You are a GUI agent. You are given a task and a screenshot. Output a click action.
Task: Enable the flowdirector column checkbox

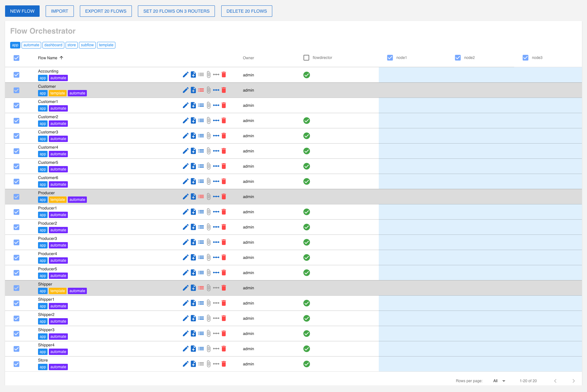306,58
